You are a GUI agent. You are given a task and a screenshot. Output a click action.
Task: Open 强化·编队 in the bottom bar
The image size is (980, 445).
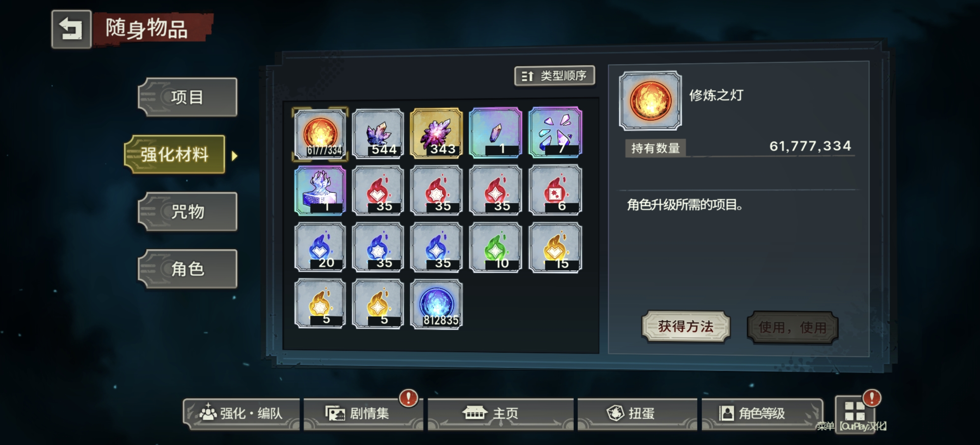(242, 414)
